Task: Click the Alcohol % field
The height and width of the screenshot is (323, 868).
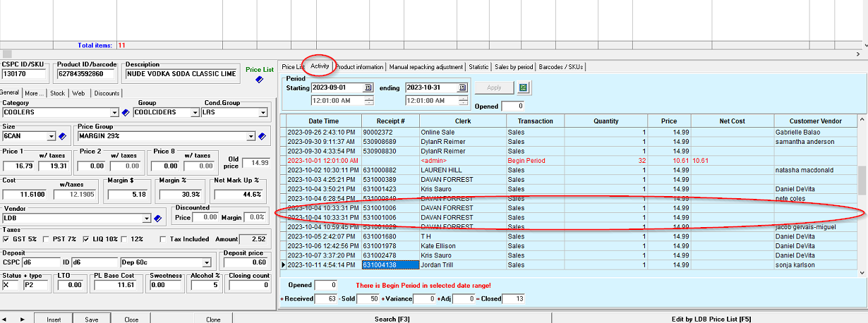Action: (205, 285)
